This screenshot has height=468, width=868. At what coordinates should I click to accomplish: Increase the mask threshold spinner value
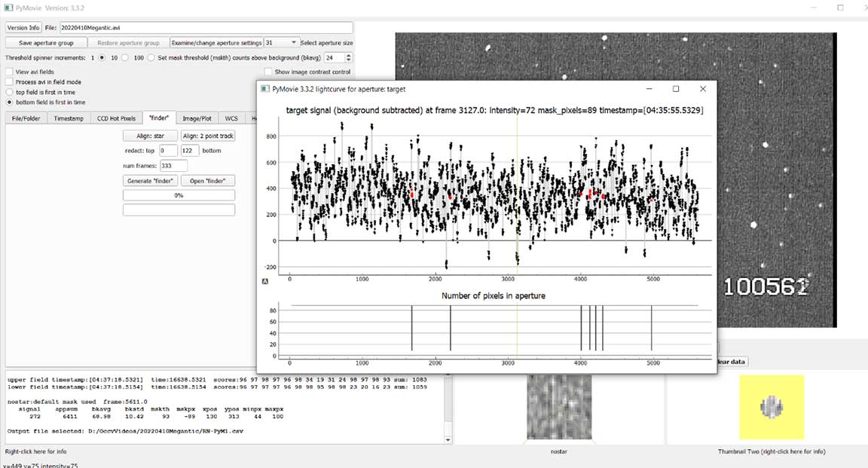coord(348,55)
